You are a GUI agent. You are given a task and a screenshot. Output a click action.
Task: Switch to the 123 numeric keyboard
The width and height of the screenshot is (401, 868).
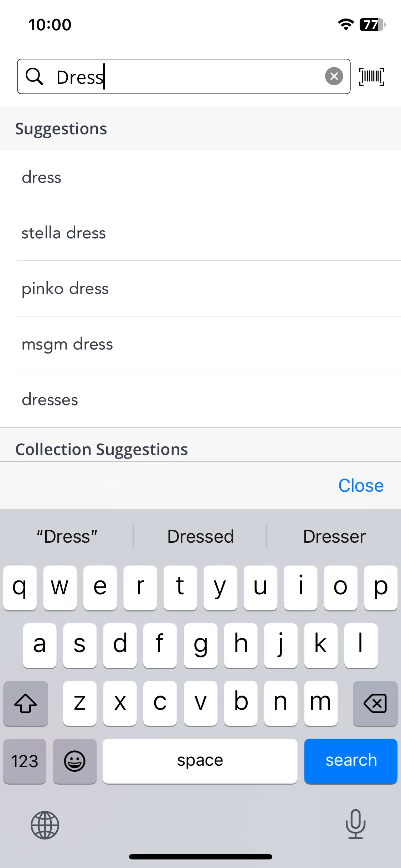[x=25, y=761]
